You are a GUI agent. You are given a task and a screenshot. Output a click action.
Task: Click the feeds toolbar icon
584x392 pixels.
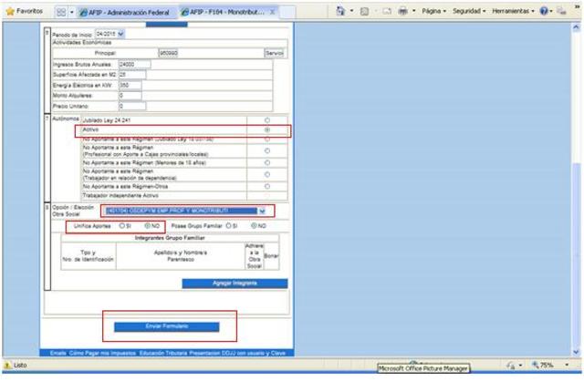click(365, 12)
